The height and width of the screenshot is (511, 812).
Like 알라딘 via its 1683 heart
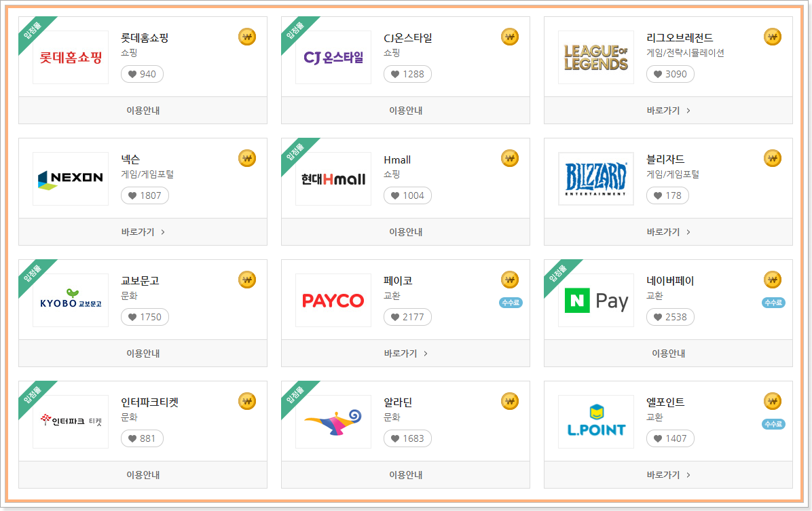pos(407,438)
